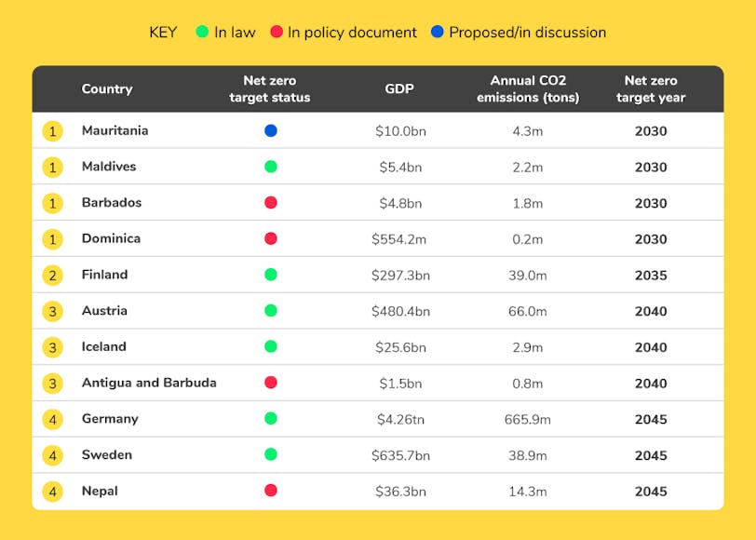Click the blue 'Proposed/in discussion' key dot
756x540 pixels.
click(438, 33)
